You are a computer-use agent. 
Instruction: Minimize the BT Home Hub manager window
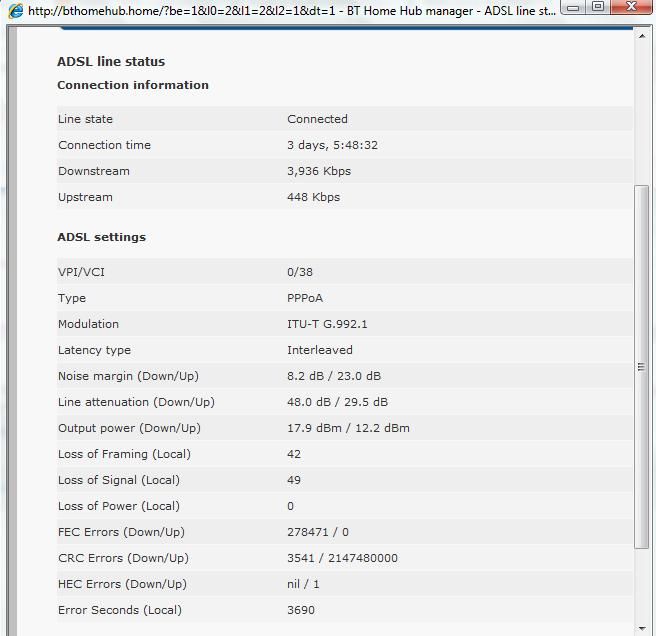[x=572, y=7]
